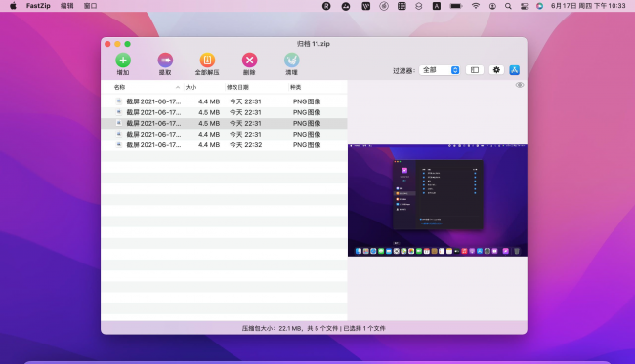
Task: Open the Apple menu
Action: point(13,6)
